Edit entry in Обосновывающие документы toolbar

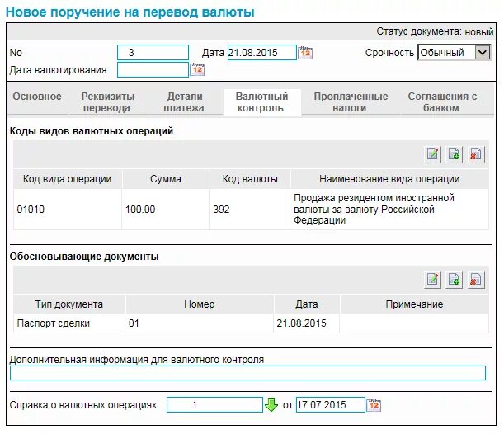click(432, 280)
